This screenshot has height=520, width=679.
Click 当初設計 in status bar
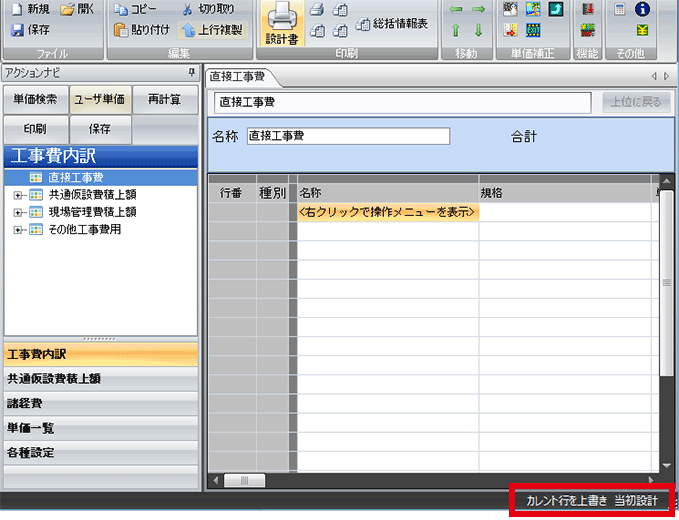point(636,501)
